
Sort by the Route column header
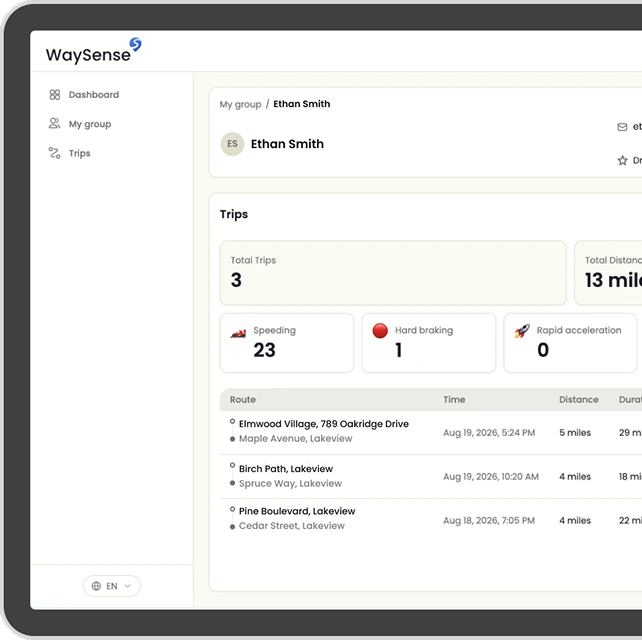(x=242, y=400)
